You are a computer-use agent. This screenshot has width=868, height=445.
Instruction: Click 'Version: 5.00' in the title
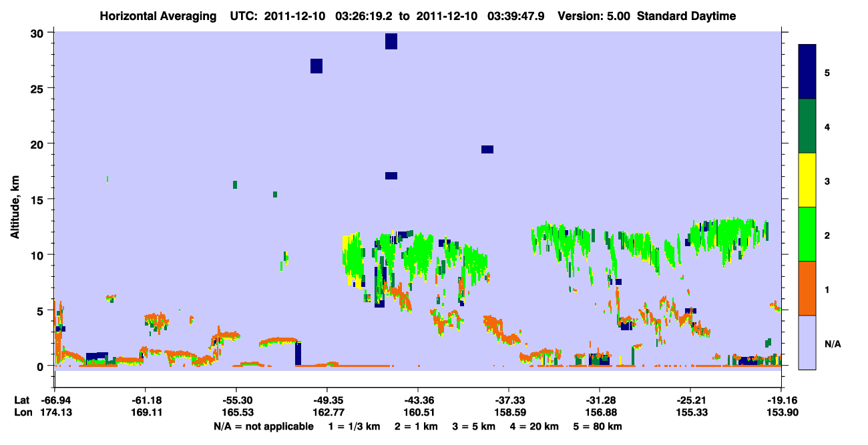coord(594,16)
